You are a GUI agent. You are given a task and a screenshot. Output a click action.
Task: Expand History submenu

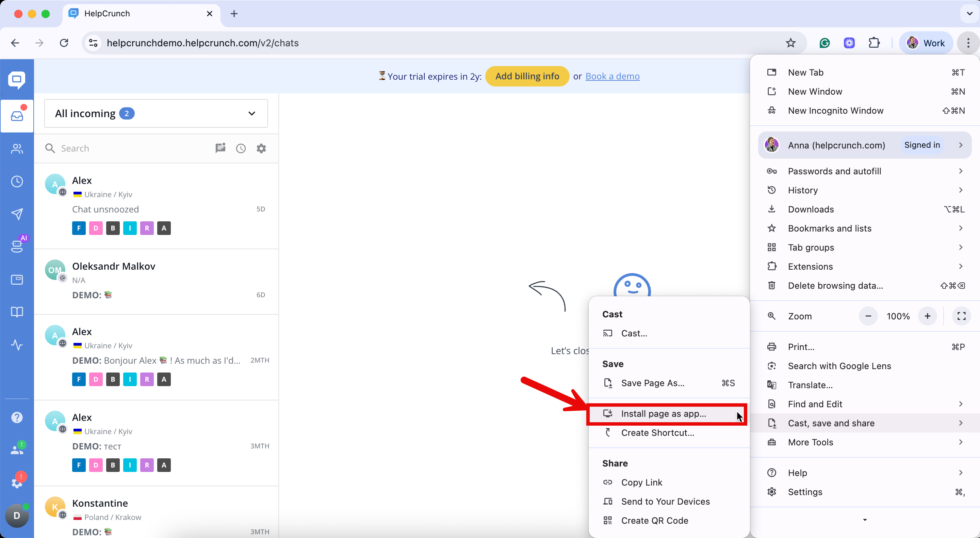(x=864, y=190)
